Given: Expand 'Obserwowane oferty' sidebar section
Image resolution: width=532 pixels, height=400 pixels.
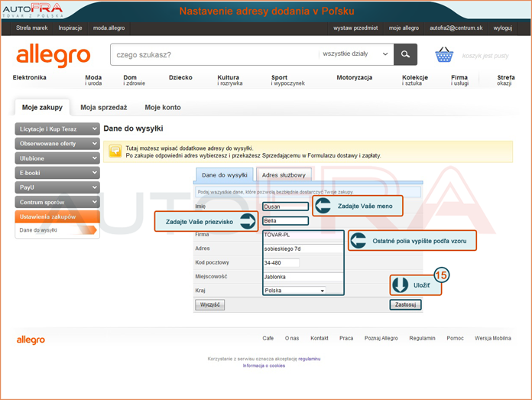Looking at the screenshot, I should click(57, 144).
